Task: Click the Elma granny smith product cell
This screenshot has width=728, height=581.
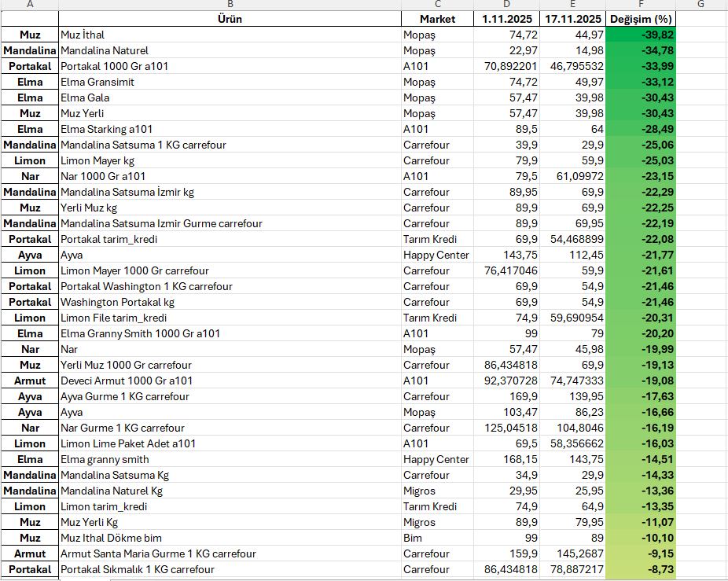Action: [x=230, y=459]
